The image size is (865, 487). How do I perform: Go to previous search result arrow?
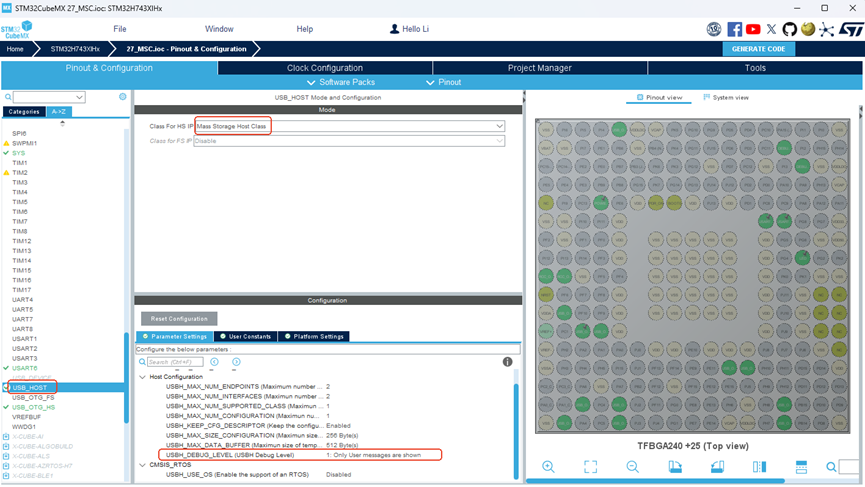pos(215,362)
